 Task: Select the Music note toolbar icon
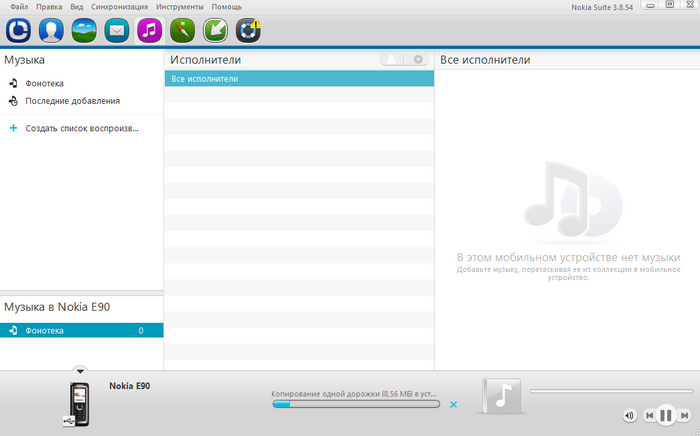point(150,30)
